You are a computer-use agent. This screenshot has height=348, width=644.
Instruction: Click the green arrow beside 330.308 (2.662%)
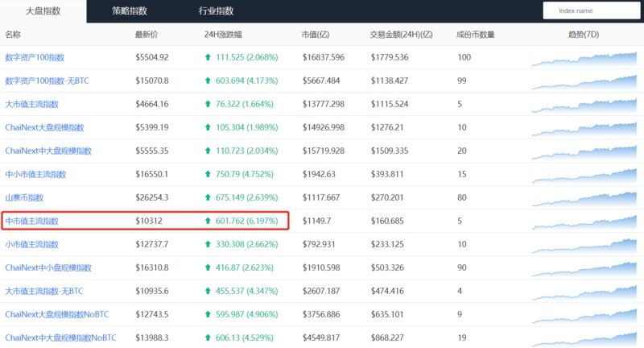[208, 244]
